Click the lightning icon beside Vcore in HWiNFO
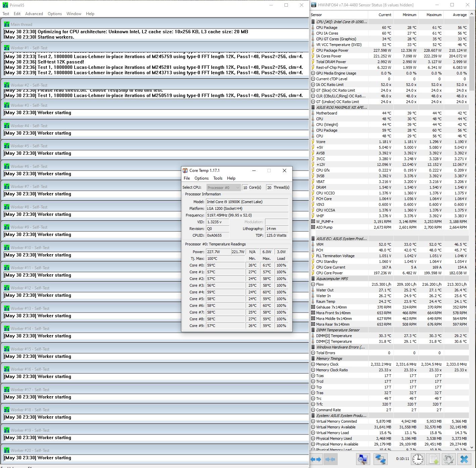Image resolution: width=476 pixels, height=468 pixels. pos(313,142)
